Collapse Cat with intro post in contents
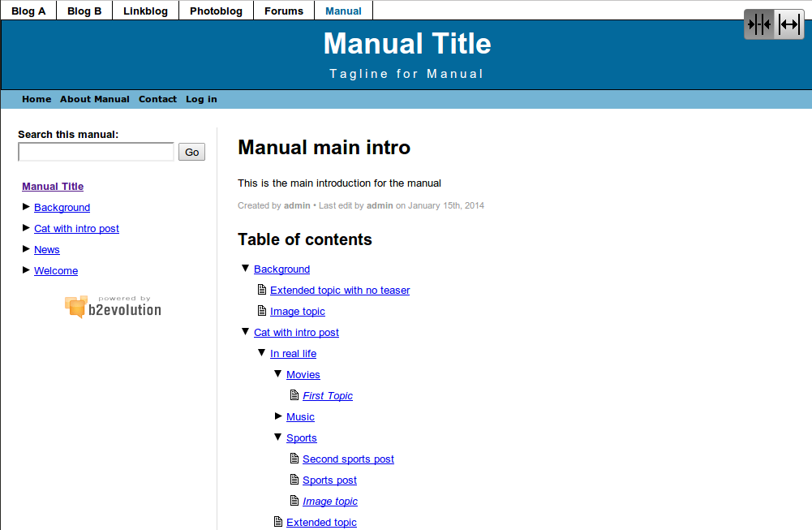The image size is (812, 530). click(x=246, y=332)
